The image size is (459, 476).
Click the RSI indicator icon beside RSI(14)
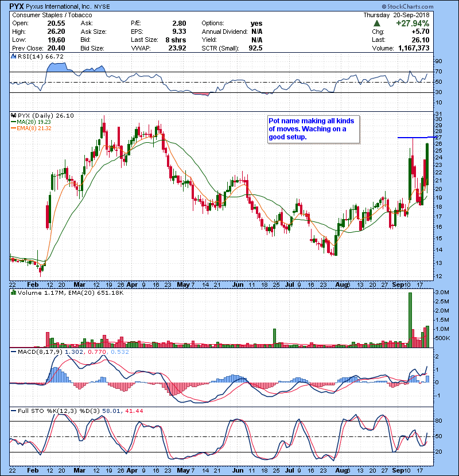point(13,56)
